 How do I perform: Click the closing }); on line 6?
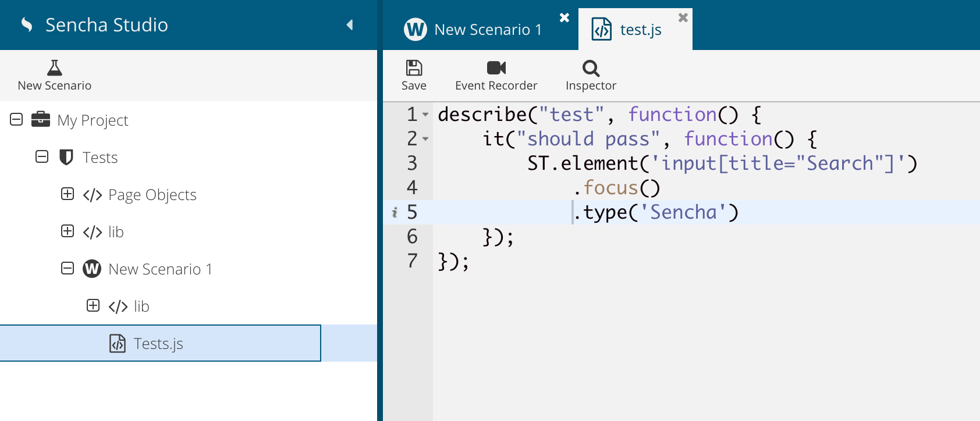point(499,237)
